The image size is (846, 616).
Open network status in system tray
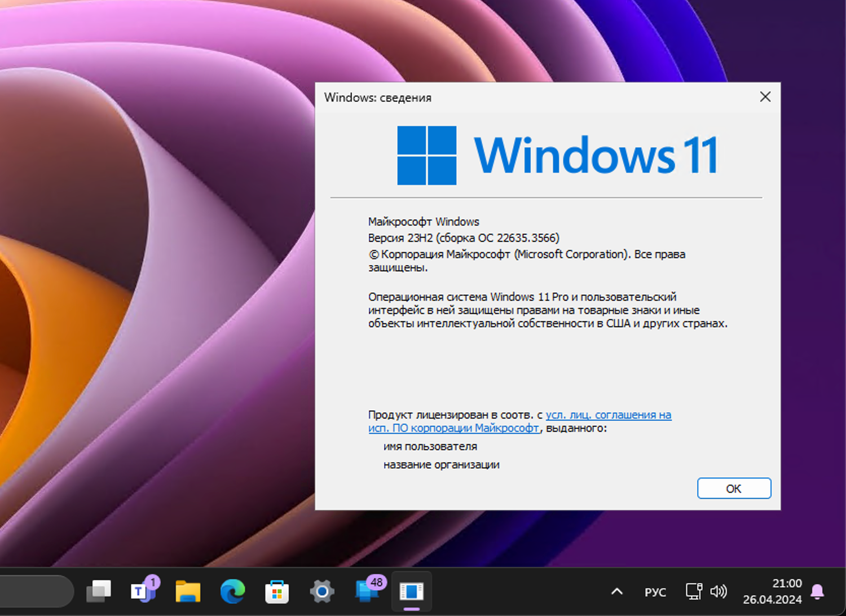pos(694,591)
